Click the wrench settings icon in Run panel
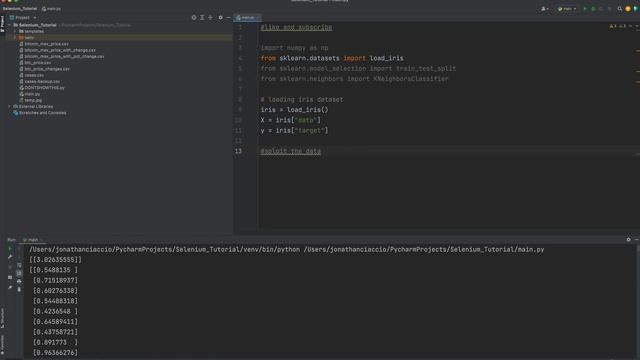Viewport: 640px width, 360px height. [10, 257]
